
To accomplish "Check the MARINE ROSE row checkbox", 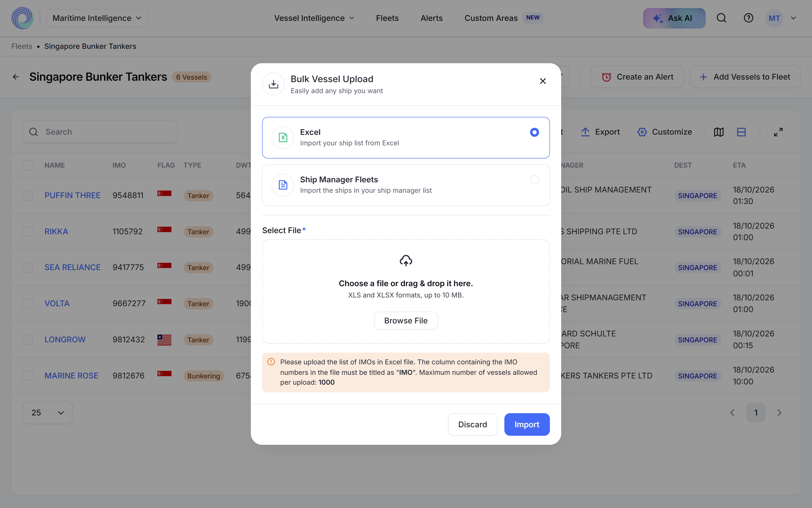I will 28,376.
